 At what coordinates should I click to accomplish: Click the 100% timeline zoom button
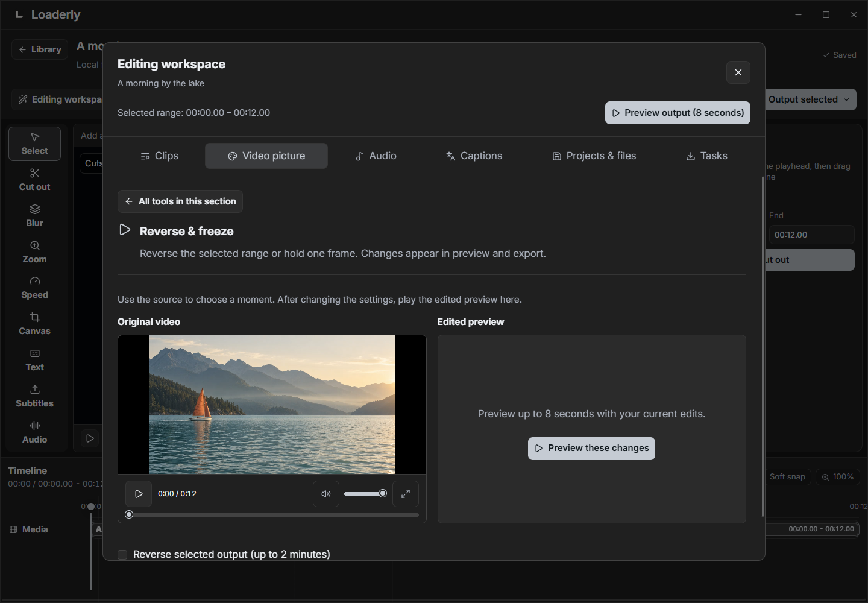tap(837, 477)
